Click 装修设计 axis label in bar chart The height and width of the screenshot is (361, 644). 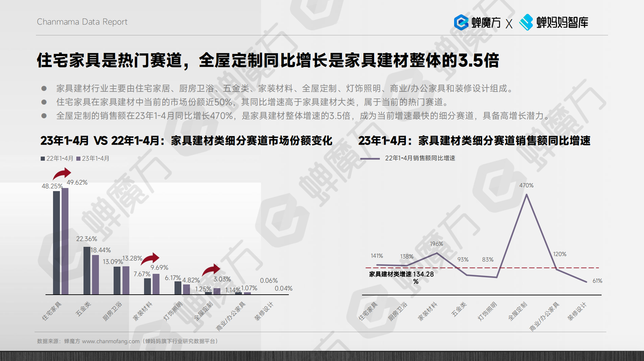point(264,311)
